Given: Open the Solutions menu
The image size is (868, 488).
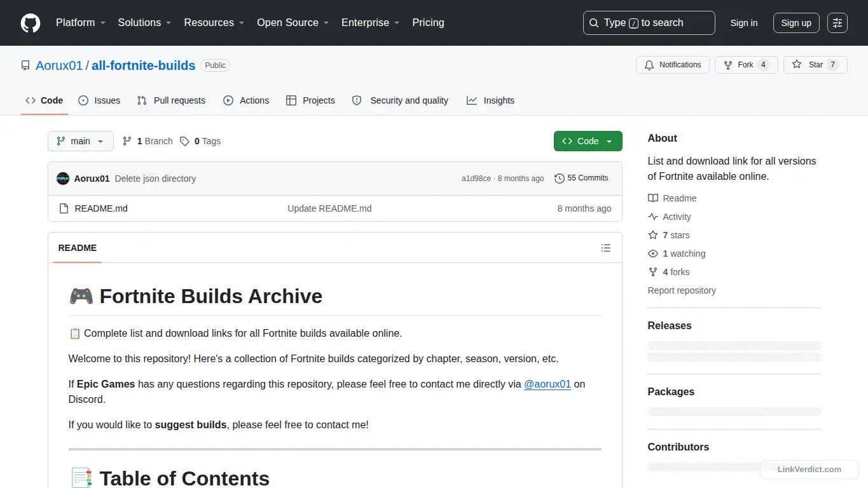Looking at the screenshot, I should [x=144, y=22].
